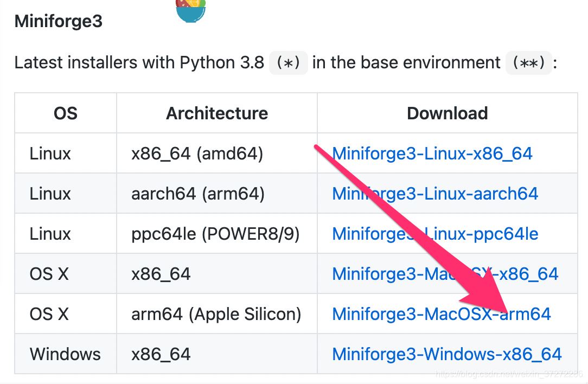Open the Miniforge3-Windows-x86_64 download link

[x=446, y=354]
